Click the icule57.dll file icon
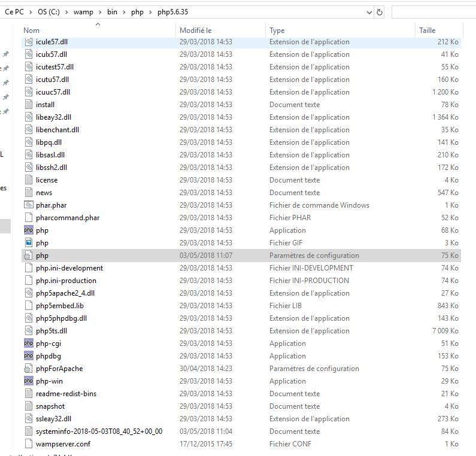Image resolution: width=476 pixels, height=456 pixels. [x=29, y=42]
